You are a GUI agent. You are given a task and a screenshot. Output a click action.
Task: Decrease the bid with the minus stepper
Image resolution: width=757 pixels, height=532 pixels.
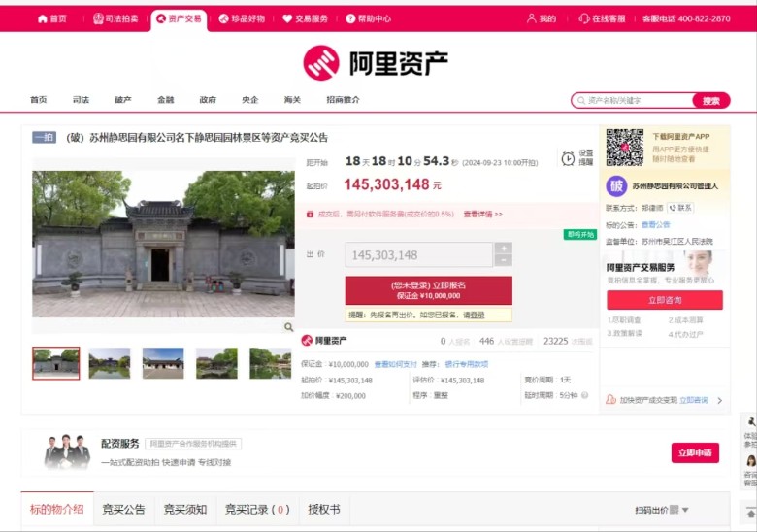coord(503,261)
